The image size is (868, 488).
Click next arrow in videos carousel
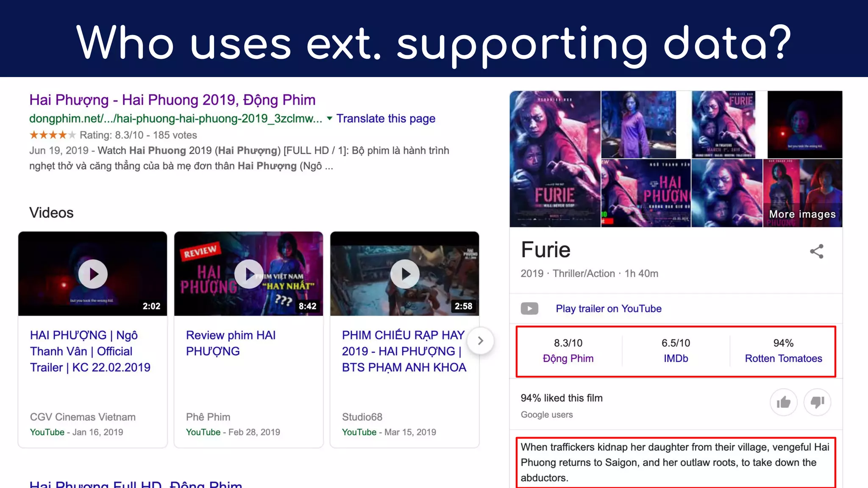pyautogui.click(x=480, y=341)
